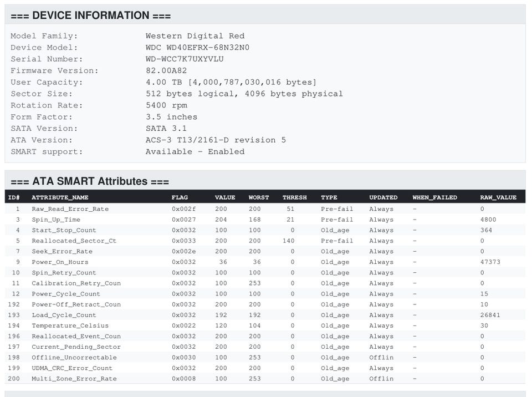This screenshot has width=532, height=397.
Task: Click the raw value 4800 for Spin_Up_Time
Action: (488, 220)
